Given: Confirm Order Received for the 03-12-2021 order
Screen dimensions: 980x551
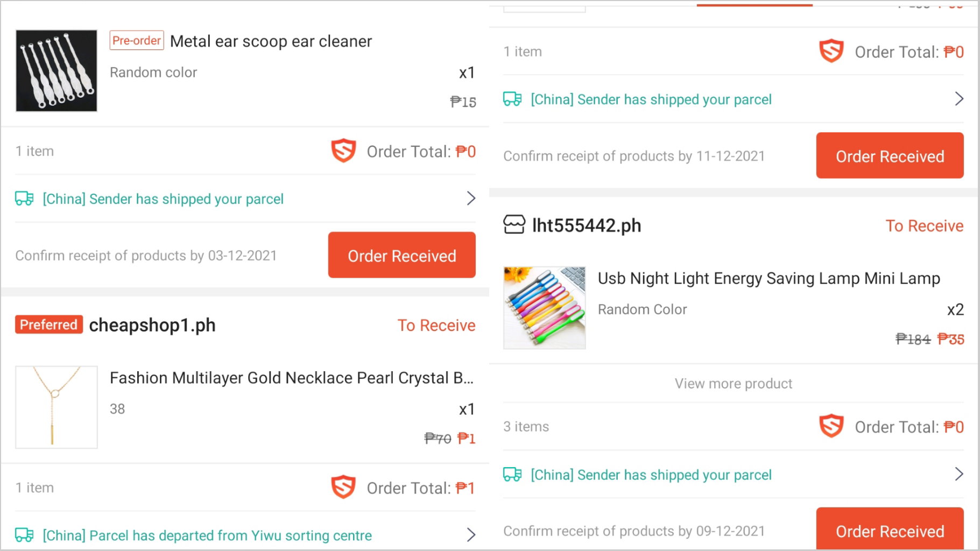Looking at the screenshot, I should 402,255.
